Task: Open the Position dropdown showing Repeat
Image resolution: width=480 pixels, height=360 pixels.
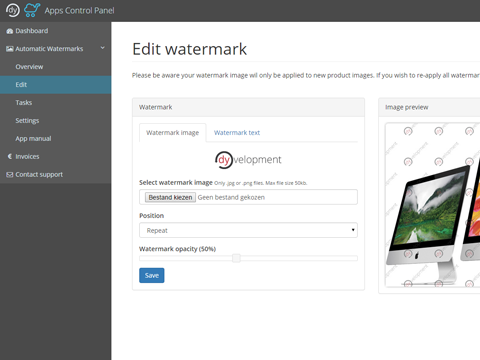Action: point(248,230)
